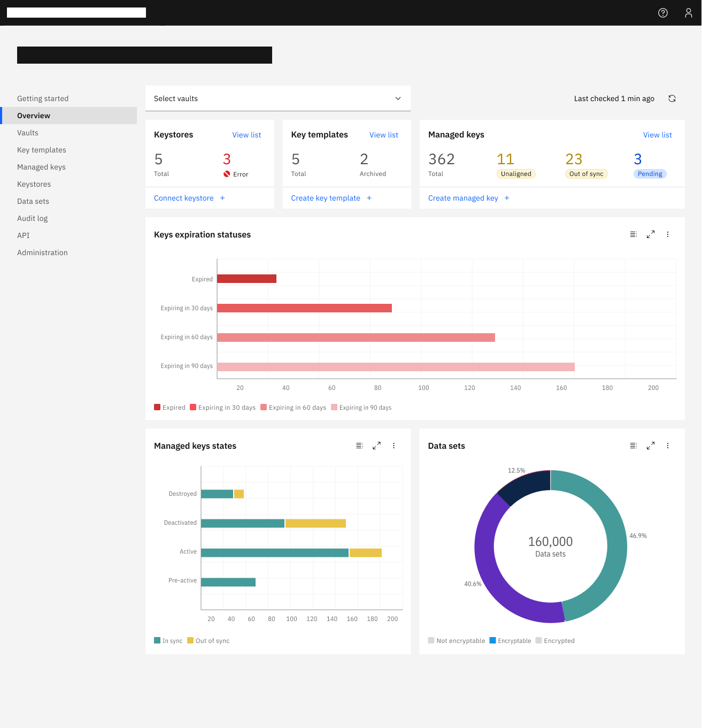
Task: Open Managed keys in the sidebar
Action: pyautogui.click(x=41, y=167)
